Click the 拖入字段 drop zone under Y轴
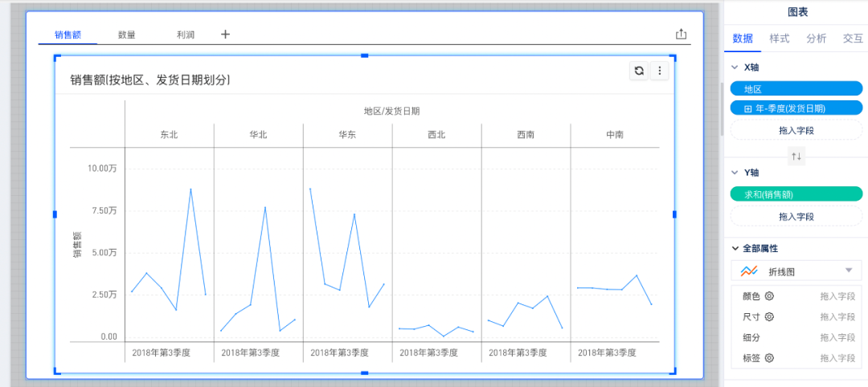This screenshot has width=868, height=387. [x=796, y=217]
